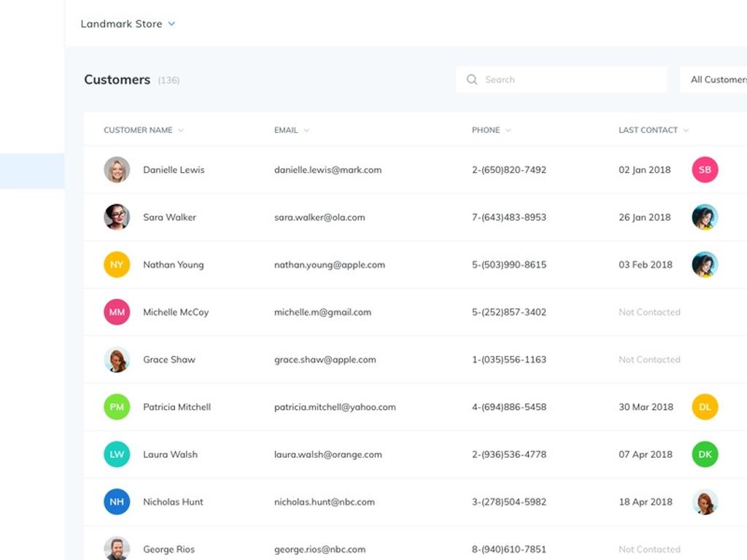Click the search magnifier icon
The width and height of the screenshot is (747, 560).
tap(472, 79)
